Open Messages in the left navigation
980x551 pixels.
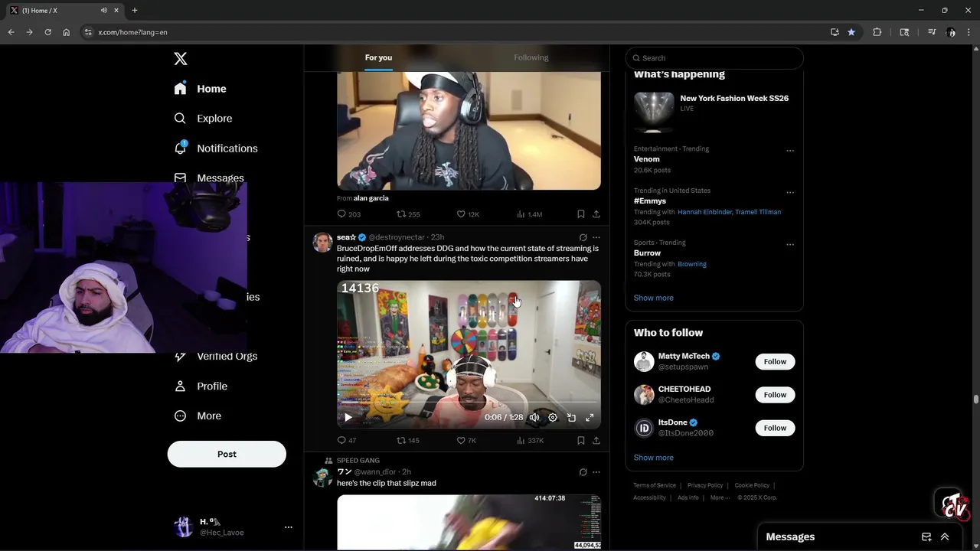point(209,178)
